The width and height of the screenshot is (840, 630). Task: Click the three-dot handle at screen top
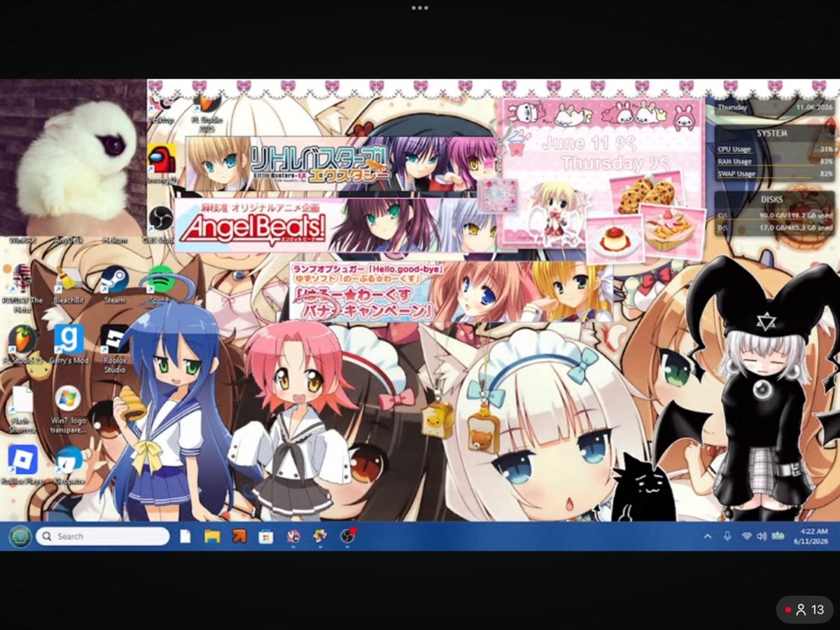pos(420,8)
